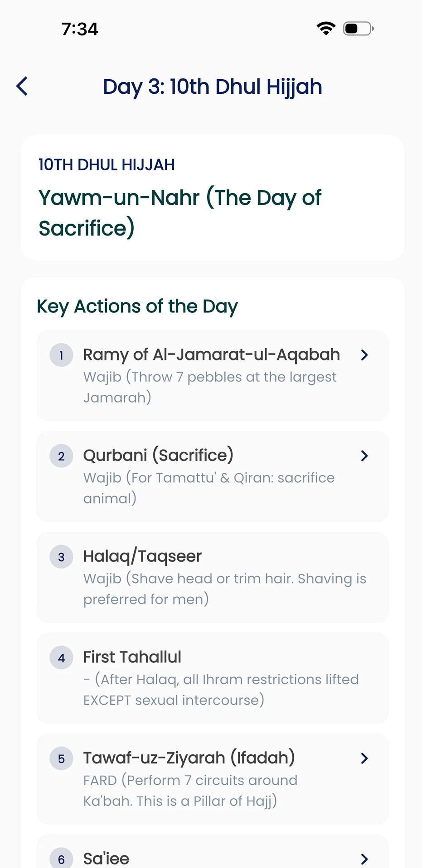Open the First Tahallul action item
422x868 pixels.
(x=213, y=678)
